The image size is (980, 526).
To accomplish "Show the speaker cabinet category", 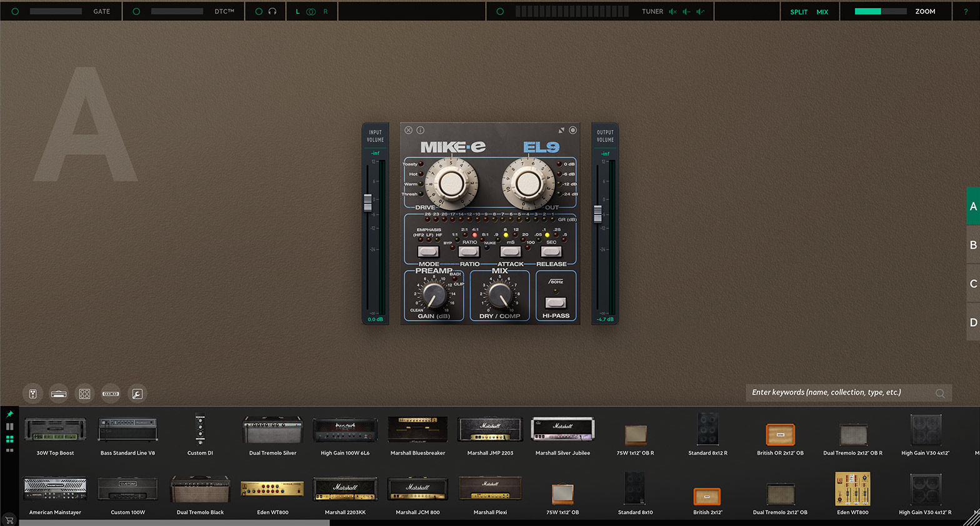I will (84, 394).
